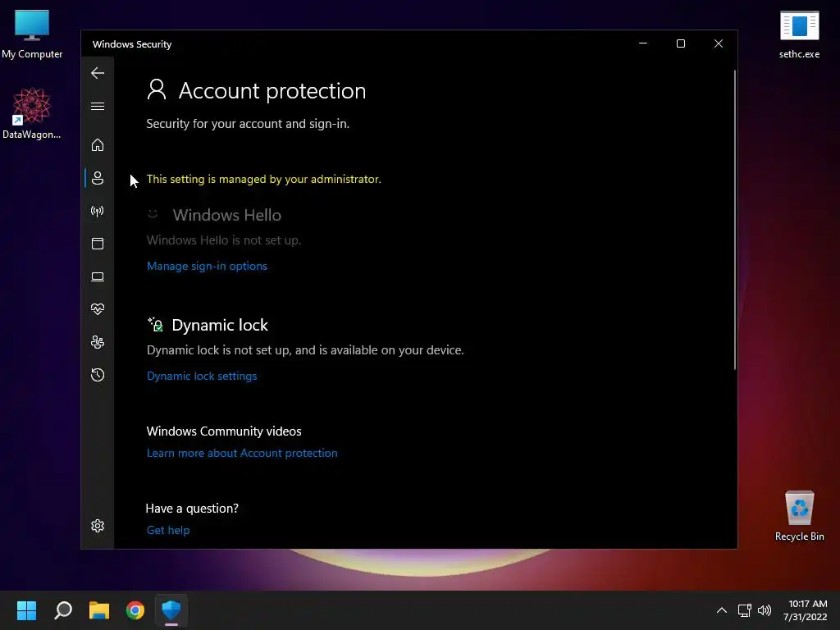This screenshot has width=840, height=630.
Task: Open Device security laptop icon
Action: (98, 276)
